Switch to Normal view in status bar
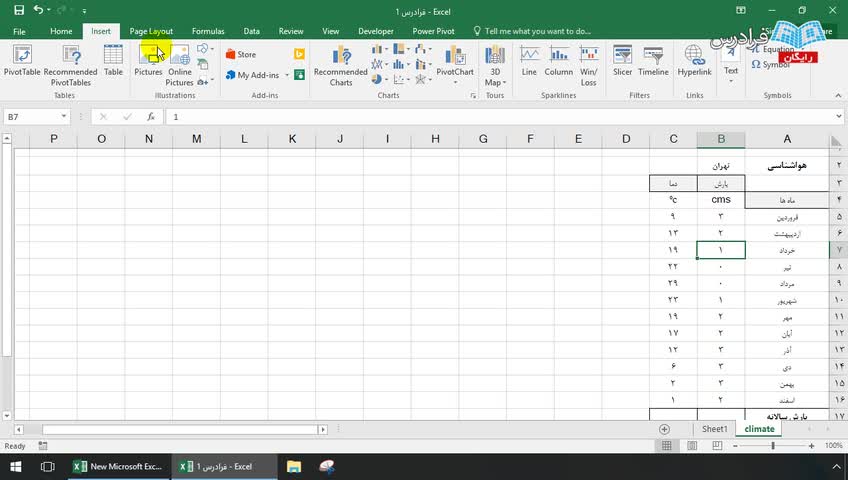 tap(667, 445)
